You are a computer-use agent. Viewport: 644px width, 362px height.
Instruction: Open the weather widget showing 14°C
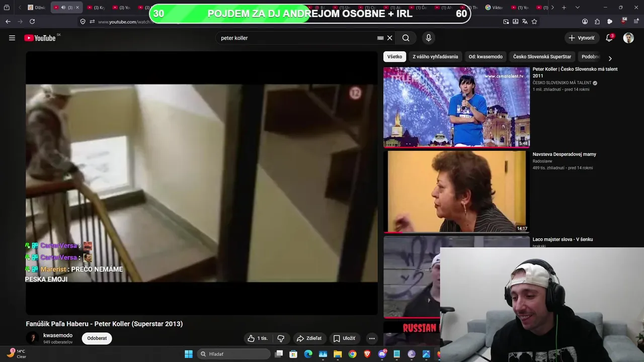click(x=16, y=353)
